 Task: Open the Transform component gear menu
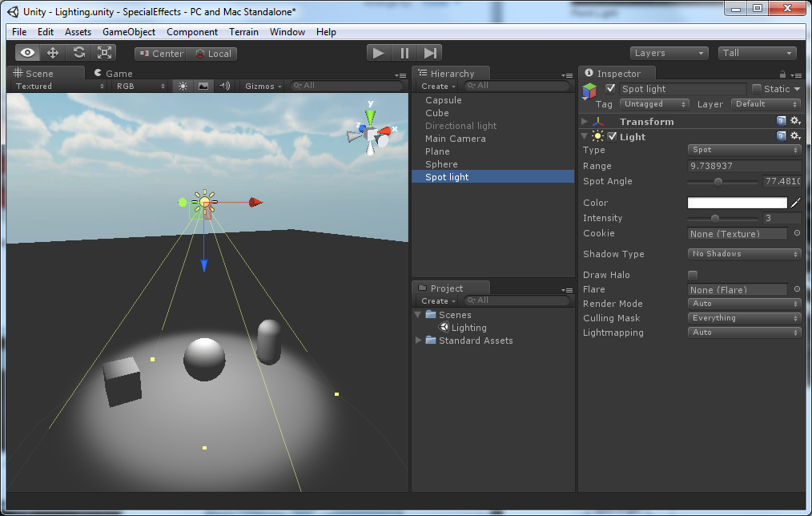tap(796, 121)
